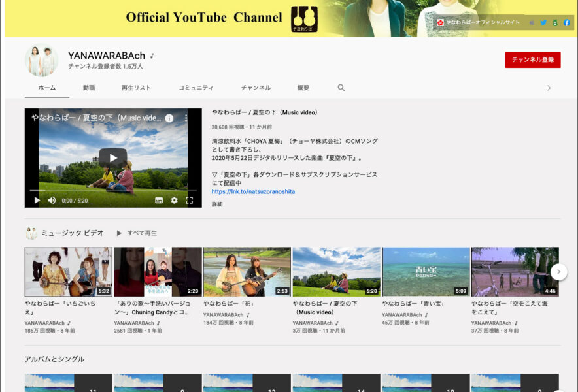Open the ミュージック ビデオ section title
Image resolution: width=578 pixels, height=392 pixels.
point(73,233)
